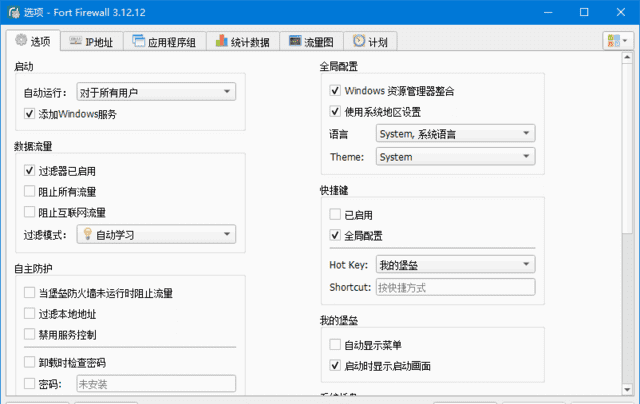Open the 应用程序组 tab
The width and height of the screenshot is (640, 404).
point(164,41)
